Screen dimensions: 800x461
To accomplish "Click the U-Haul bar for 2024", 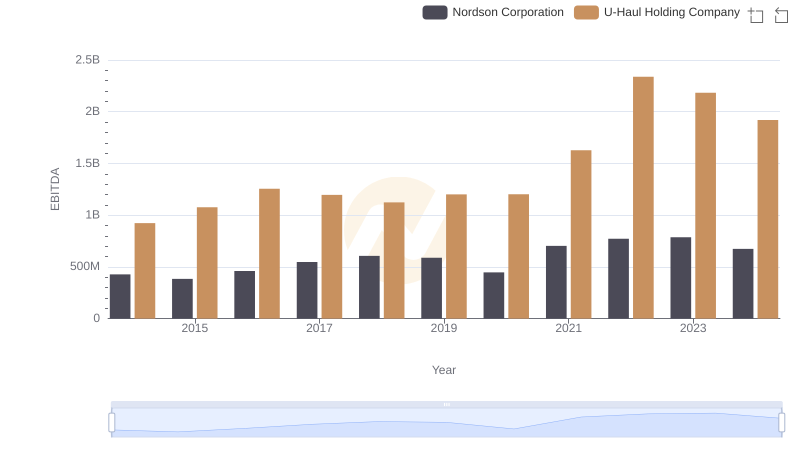I will pos(767,219).
